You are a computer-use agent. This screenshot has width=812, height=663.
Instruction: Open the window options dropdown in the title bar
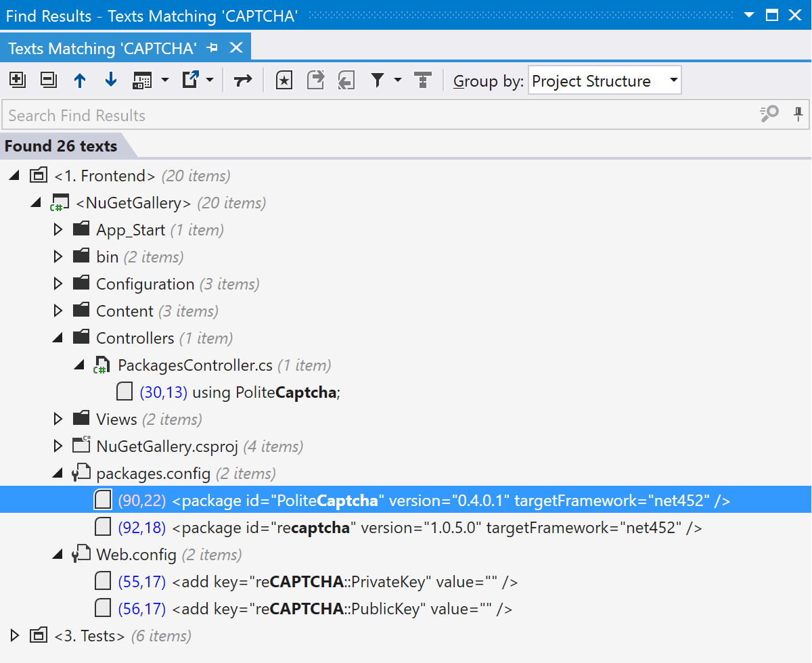749,15
